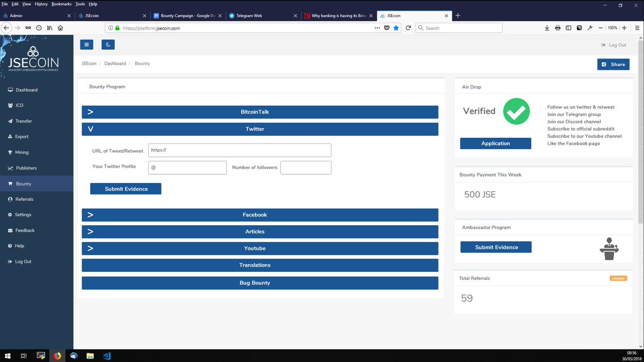The width and height of the screenshot is (644, 362).
Task: Expand the Facebook bounty section
Action: click(260, 215)
